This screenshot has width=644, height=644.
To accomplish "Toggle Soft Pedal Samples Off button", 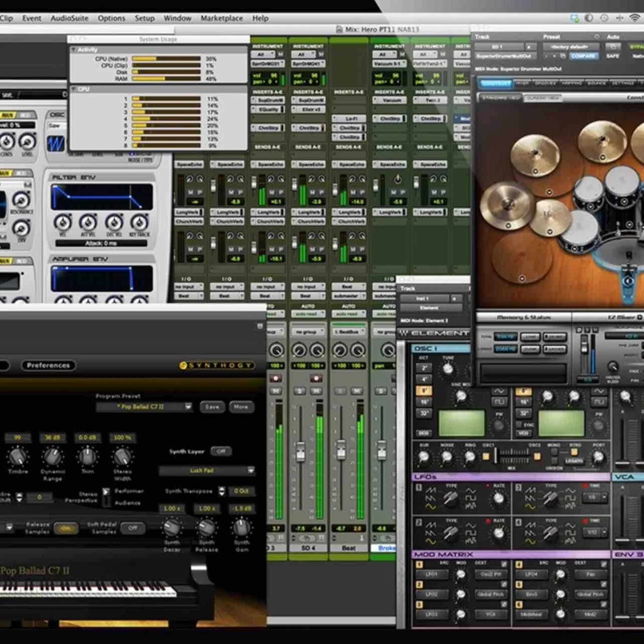I will 132,528.
